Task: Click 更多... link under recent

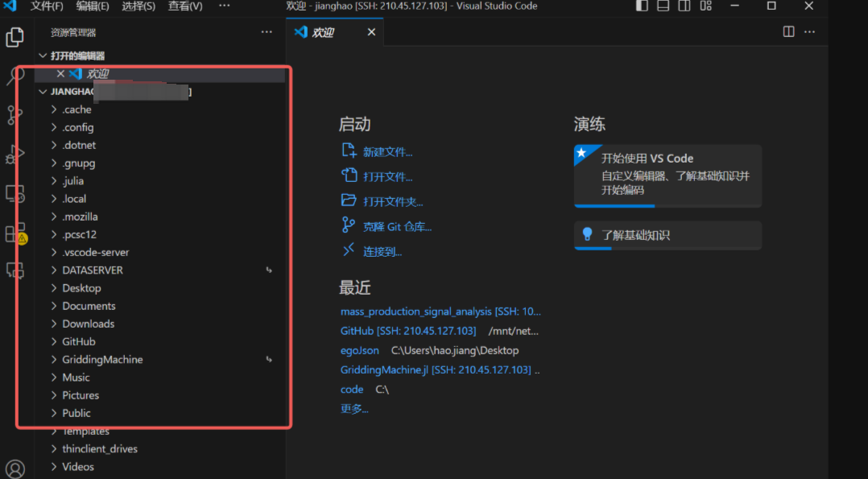Action: [x=354, y=409]
